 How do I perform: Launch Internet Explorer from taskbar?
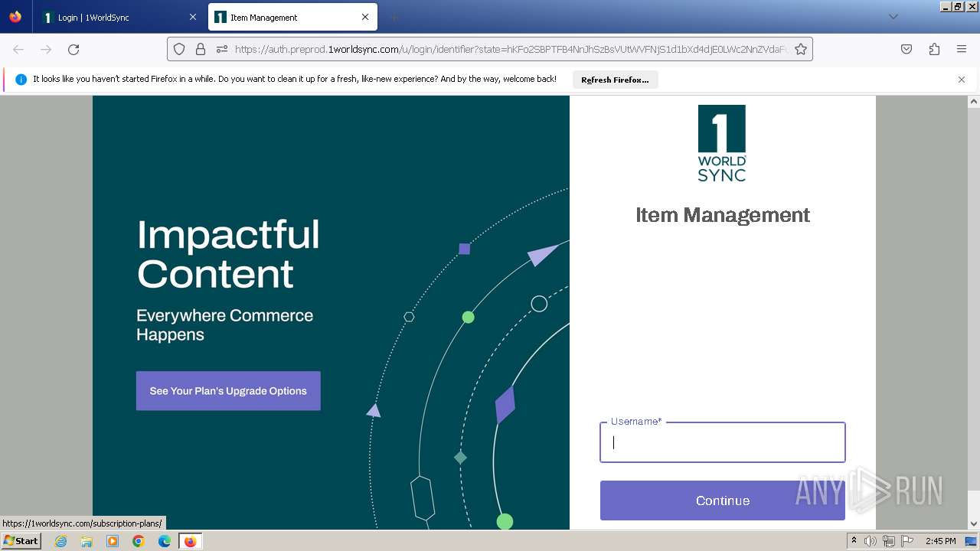pyautogui.click(x=60, y=541)
